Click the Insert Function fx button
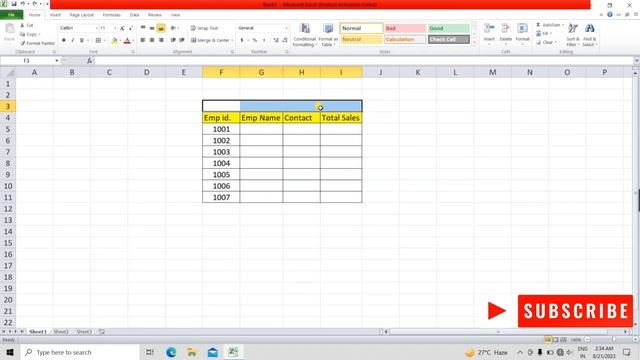Image resolution: width=640 pixels, height=360 pixels. (x=89, y=61)
